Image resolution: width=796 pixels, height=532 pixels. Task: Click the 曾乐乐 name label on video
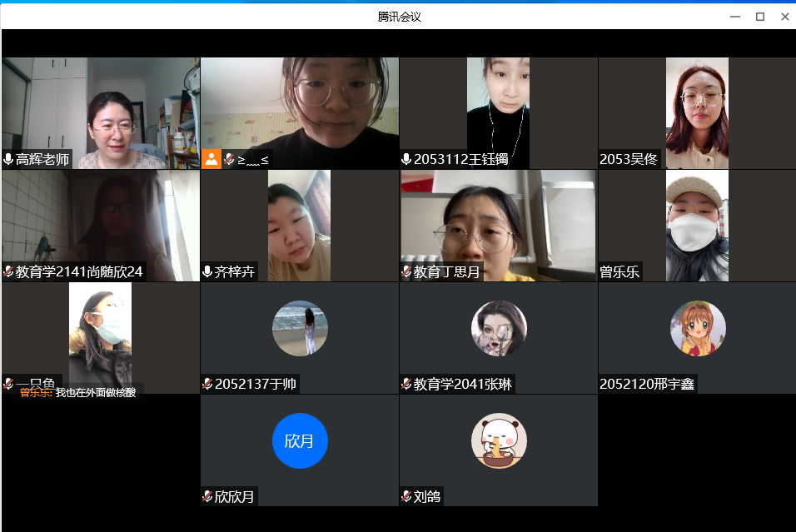pos(620,271)
